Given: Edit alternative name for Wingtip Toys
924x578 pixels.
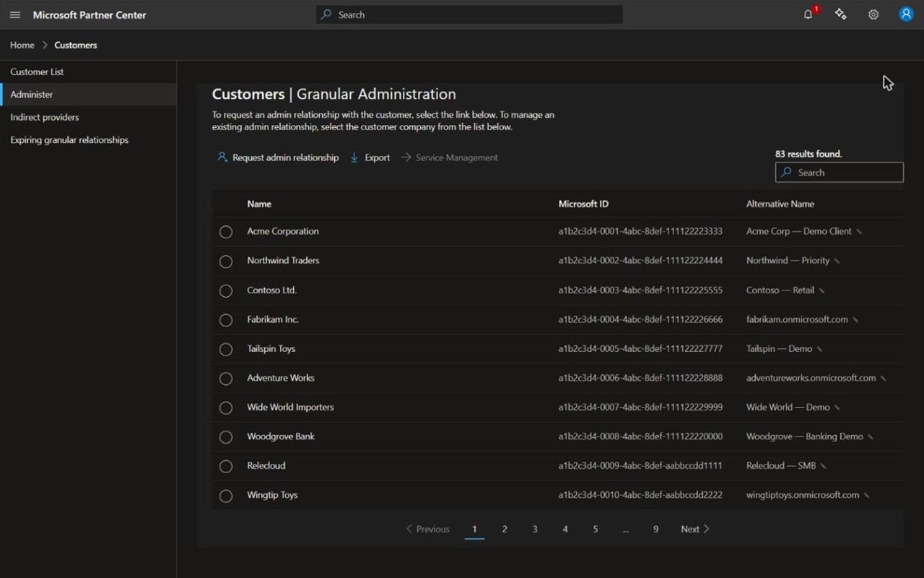Looking at the screenshot, I should (x=866, y=496).
